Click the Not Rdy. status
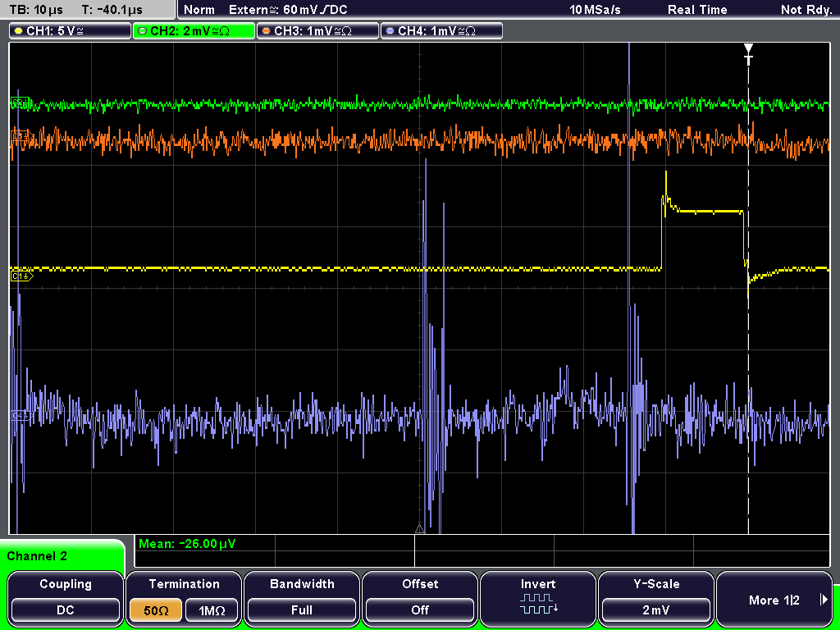 coord(806,10)
